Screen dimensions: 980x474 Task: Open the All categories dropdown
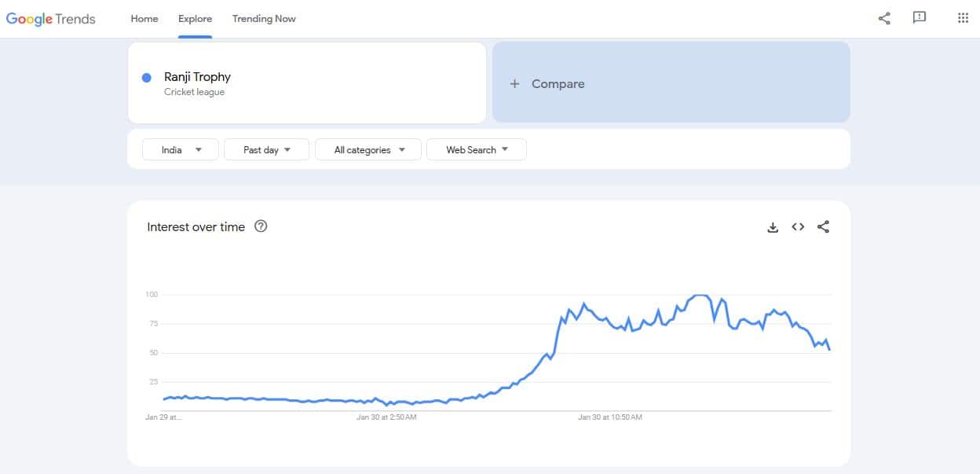368,149
